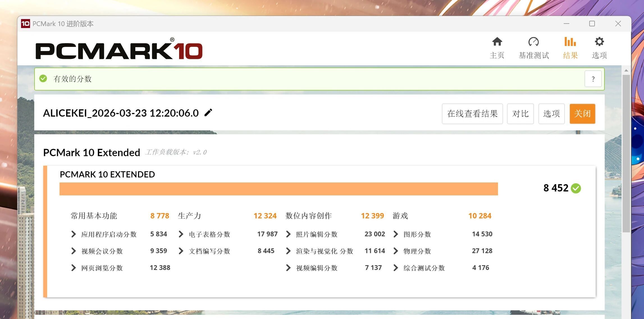Click the green check beside score 8 452
The height and width of the screenshot is (319, 644).
coord(576,188)
